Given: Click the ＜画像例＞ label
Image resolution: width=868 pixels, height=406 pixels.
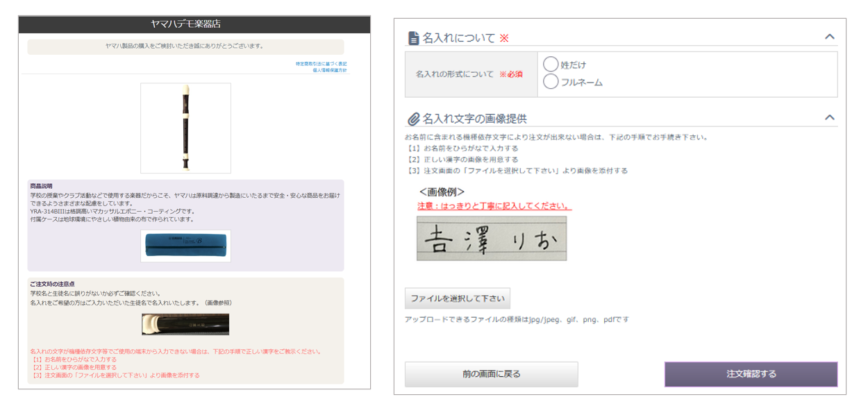Looking at the screenshot, I should click(x=442, y=192).
